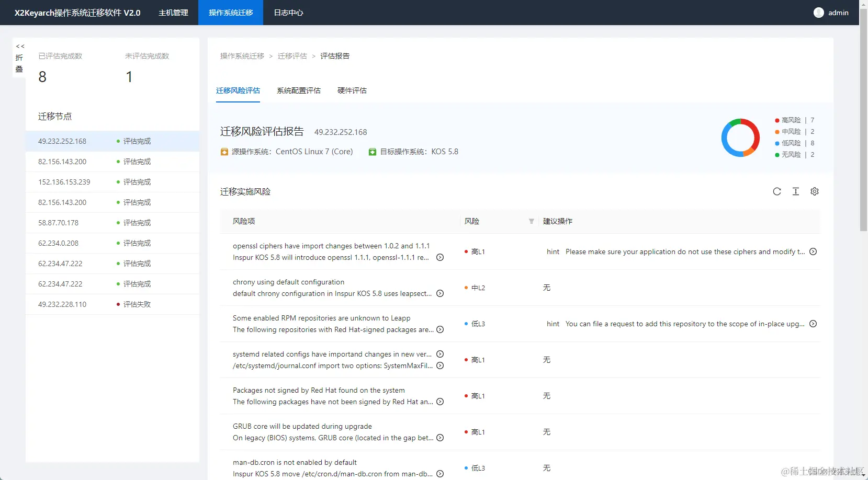868x480 pixels.
Task: Click 评估失败 status text
Action: (137, 304)
